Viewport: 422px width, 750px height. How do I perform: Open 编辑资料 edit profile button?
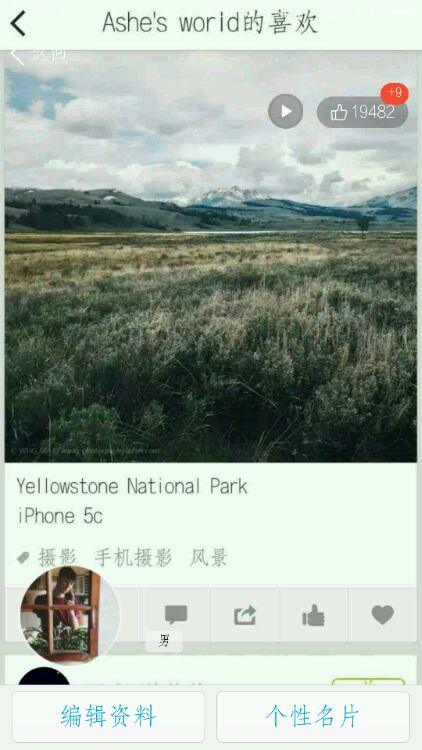tap(109, 717)
